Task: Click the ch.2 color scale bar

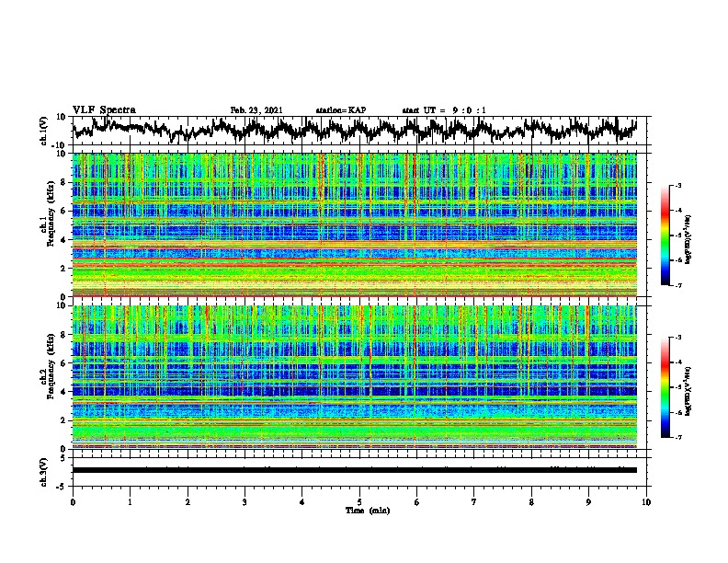Action: tap(665, 387)
